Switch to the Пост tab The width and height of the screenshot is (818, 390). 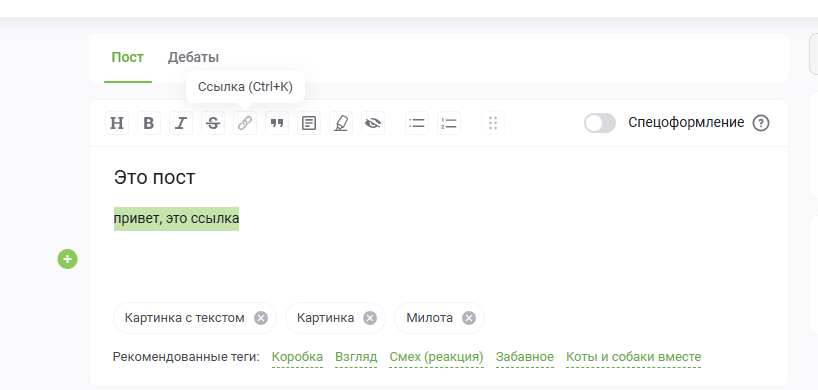[x=128, y=57]
